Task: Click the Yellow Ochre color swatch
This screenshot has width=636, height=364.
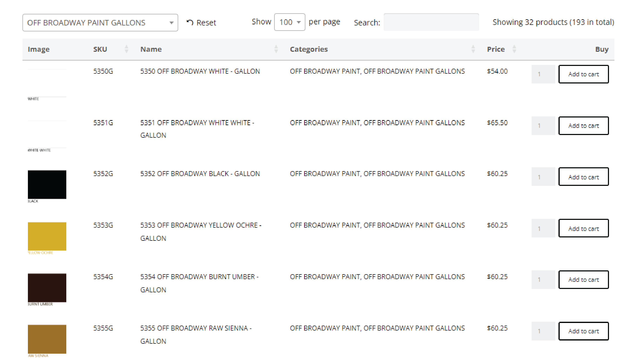Action: (47, 236)
